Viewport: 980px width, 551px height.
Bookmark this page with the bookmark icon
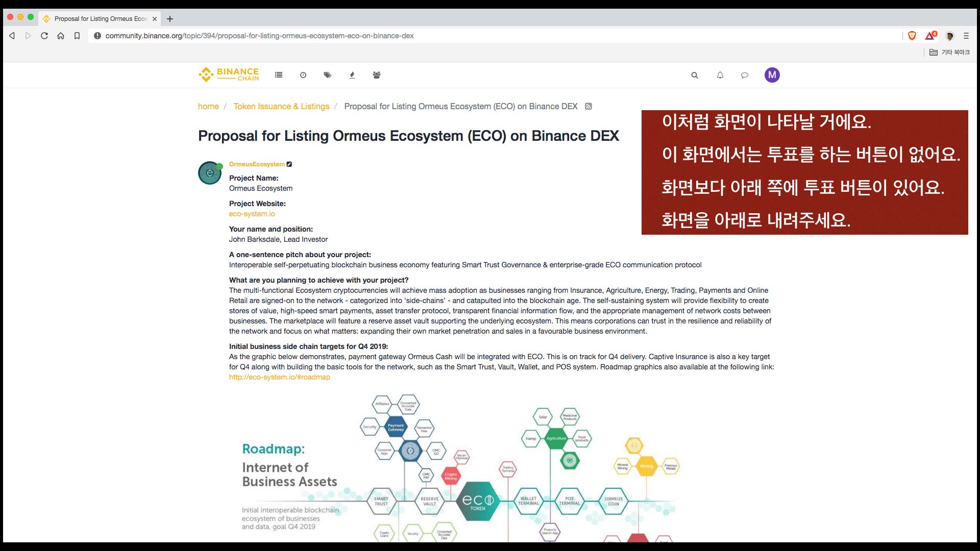click(77, 36)
